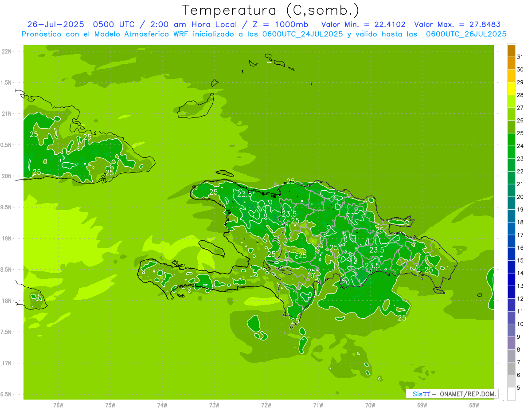
Task: Click the 'Valor Max. = 27.8483' readout
Action: (457, 24)
